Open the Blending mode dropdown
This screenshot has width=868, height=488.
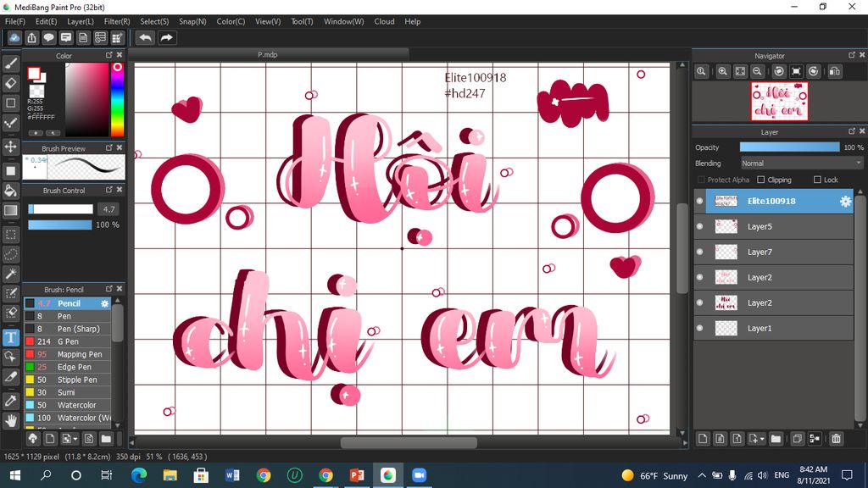pos(802,164)
